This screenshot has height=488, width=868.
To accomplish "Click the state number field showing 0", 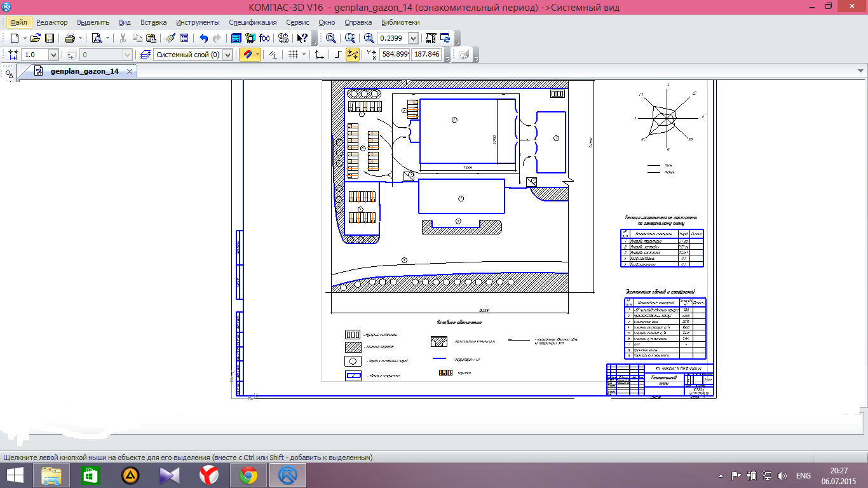I will click(105, 55).
